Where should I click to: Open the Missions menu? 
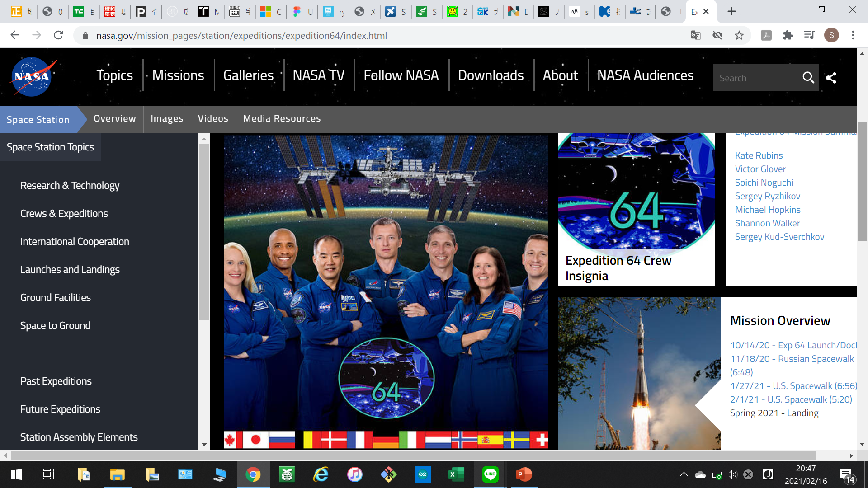tap(178, 75)
